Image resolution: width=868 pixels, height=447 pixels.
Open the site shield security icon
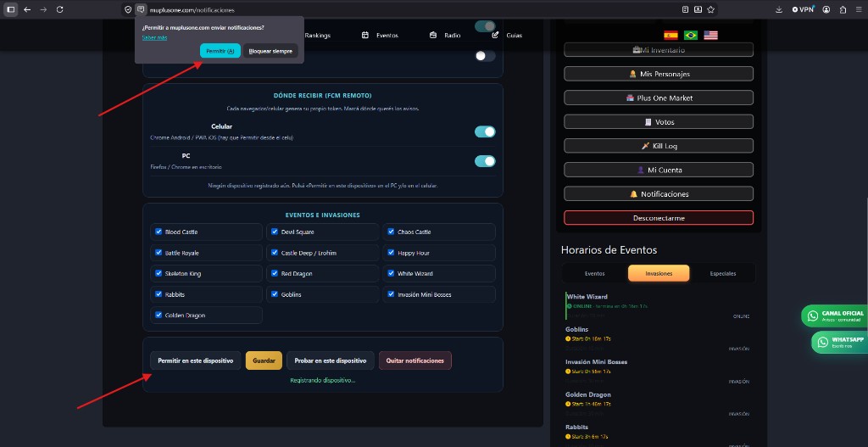129,10
